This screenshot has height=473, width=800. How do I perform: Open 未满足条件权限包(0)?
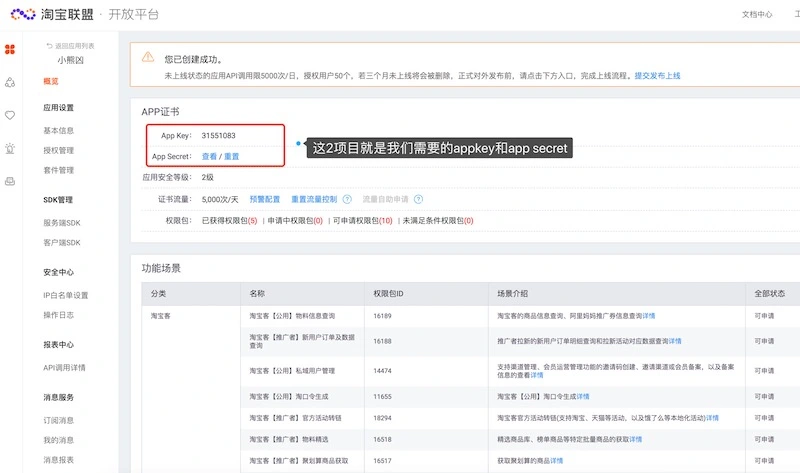438,220
